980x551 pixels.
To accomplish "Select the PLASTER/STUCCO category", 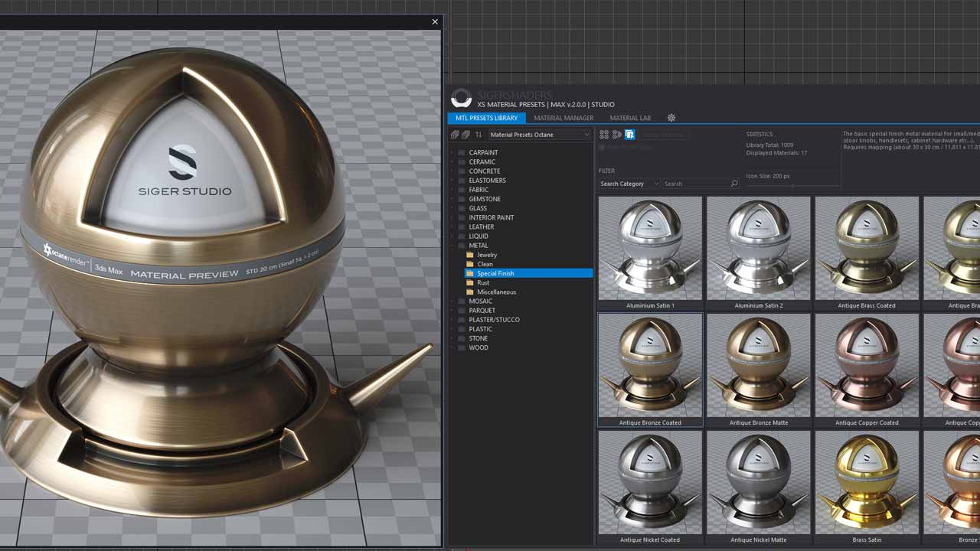I will click(495, 320).
